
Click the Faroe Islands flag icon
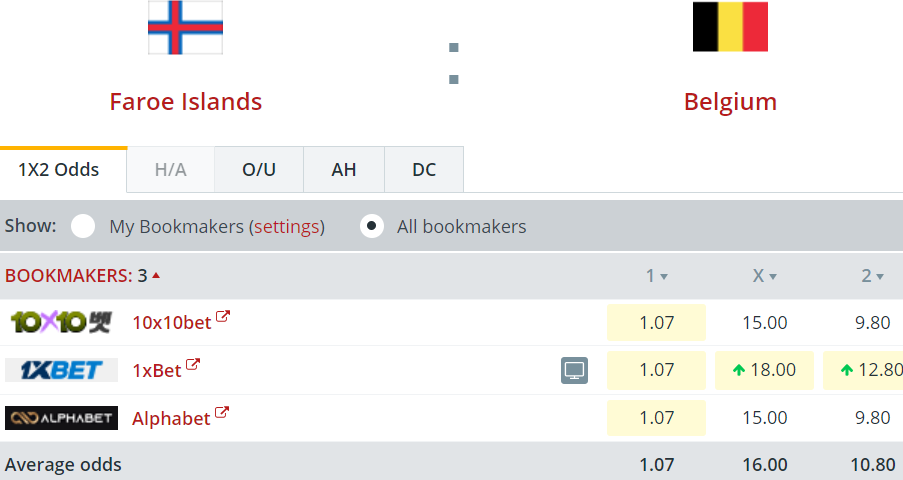tap(185, 27)
